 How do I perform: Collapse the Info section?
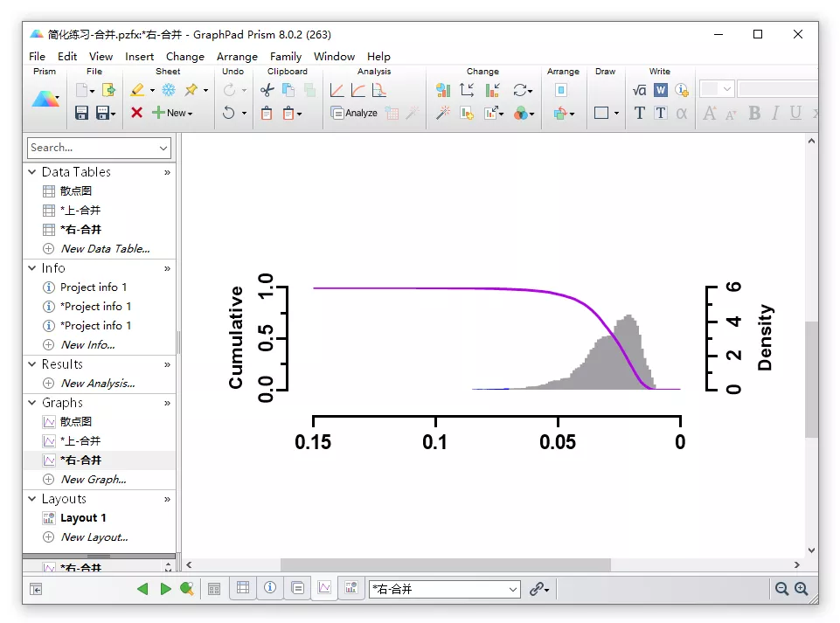click(32, 268)
